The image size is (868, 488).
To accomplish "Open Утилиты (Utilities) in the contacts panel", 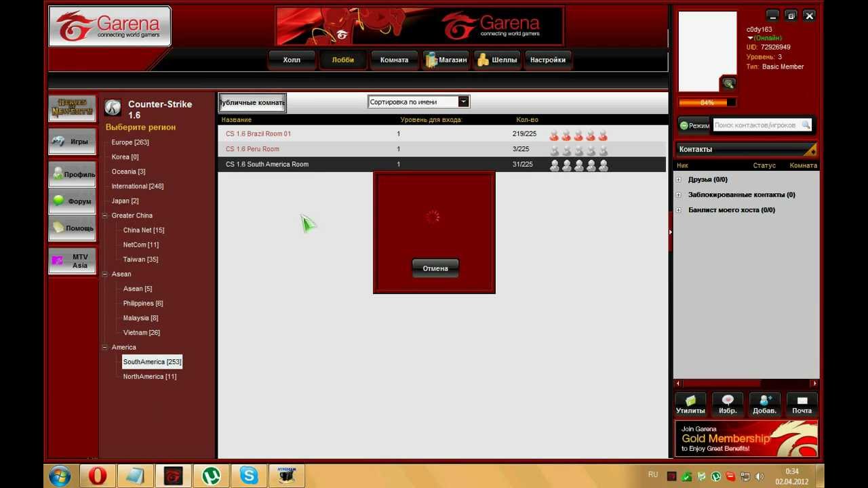I will click(690, 404).
